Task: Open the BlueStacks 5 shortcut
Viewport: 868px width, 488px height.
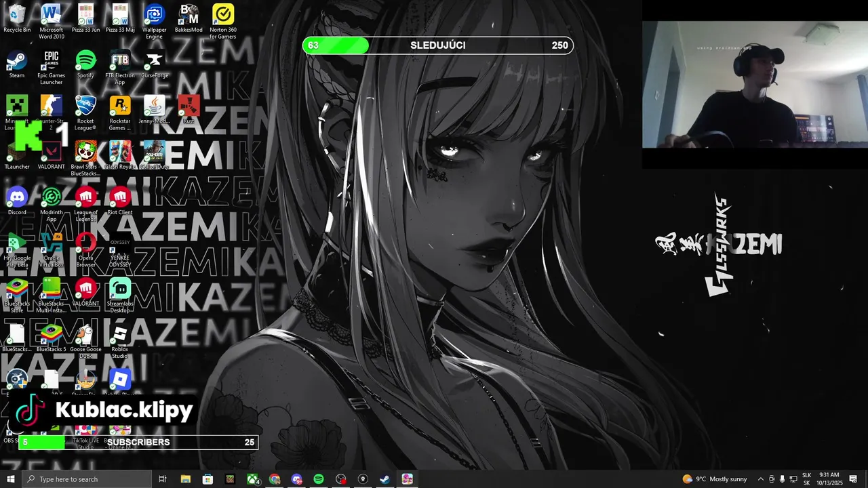Action: [52, 338]
